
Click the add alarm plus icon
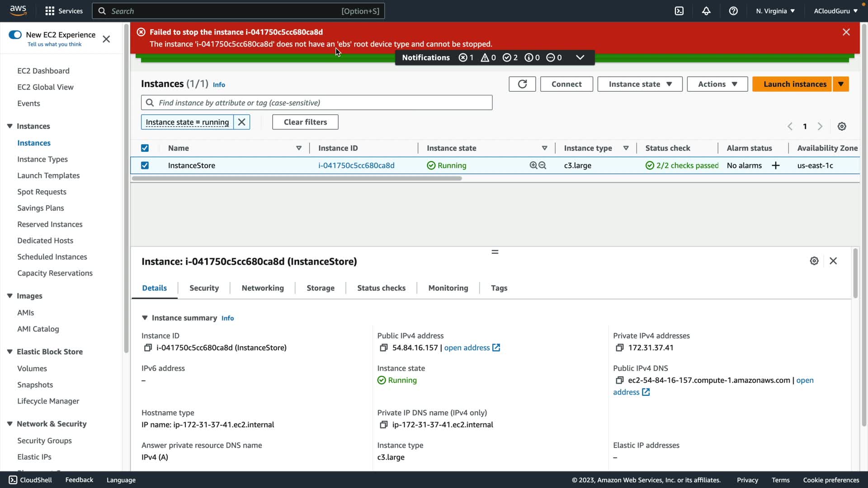(776, 165)
